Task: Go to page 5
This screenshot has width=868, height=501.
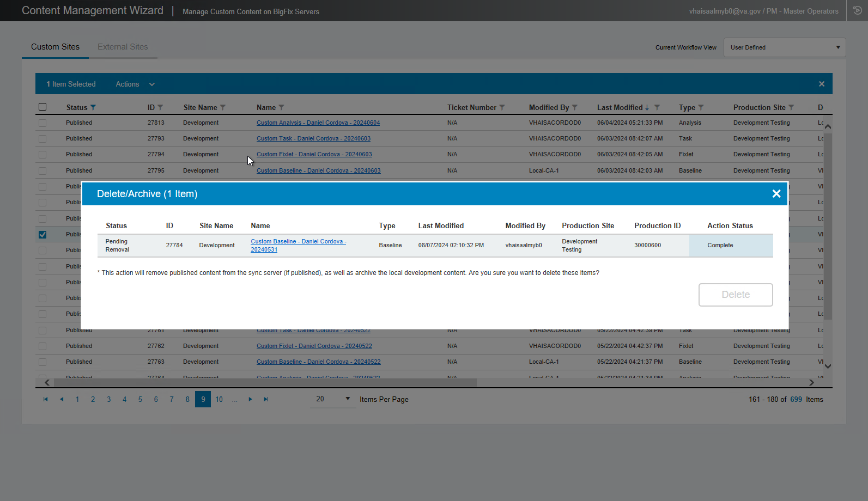Action: [x=140, y=399]
